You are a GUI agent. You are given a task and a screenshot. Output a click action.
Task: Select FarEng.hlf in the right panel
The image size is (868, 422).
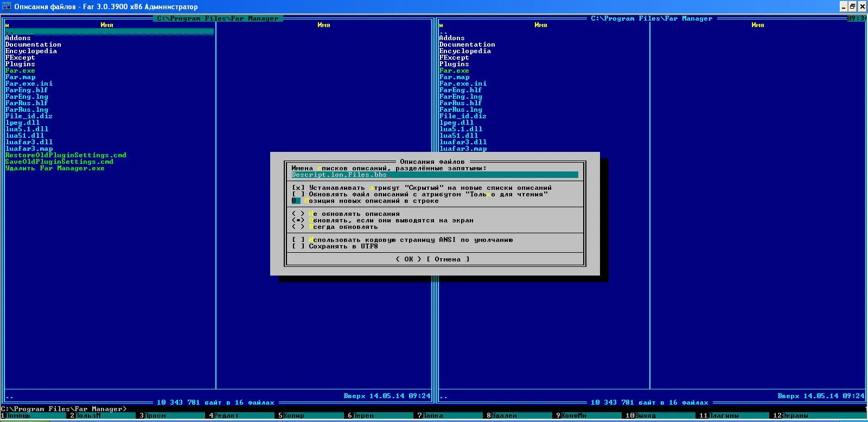click(x=461, y=90)
